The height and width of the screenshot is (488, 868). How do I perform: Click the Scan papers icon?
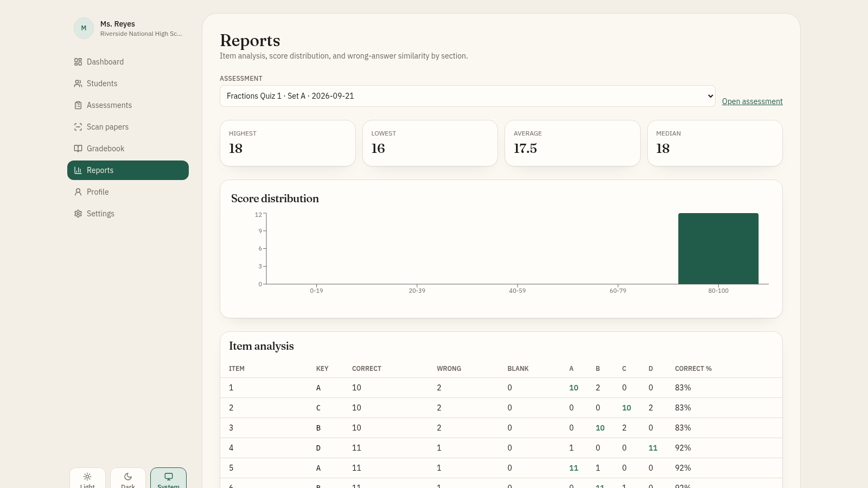pyautogui.click(x=78, y=127)
